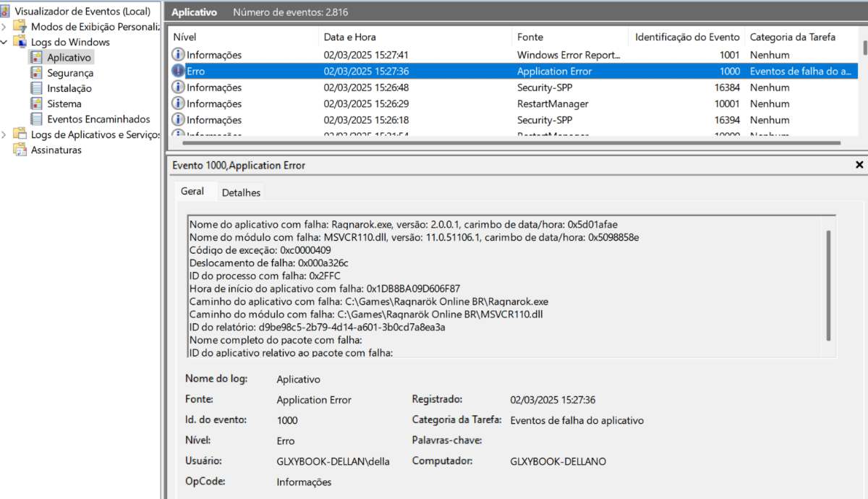Screen dimensions: 868x499
Task: Select the Sistema log icon
Action: coord(36,103)
